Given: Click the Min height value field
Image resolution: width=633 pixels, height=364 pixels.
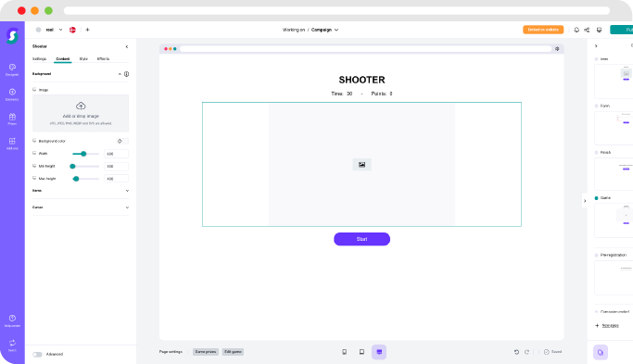Looking at the screenshot, I should click(116, 167).
